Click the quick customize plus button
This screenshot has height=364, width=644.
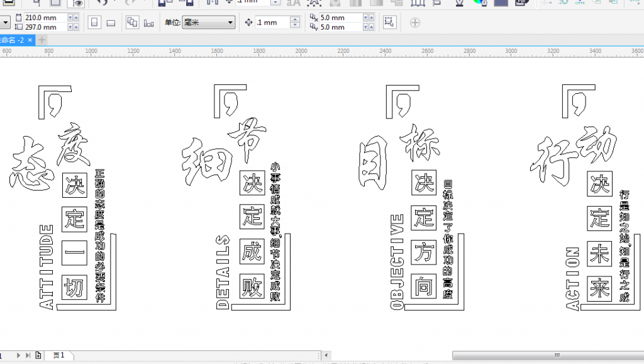[415, 23]
